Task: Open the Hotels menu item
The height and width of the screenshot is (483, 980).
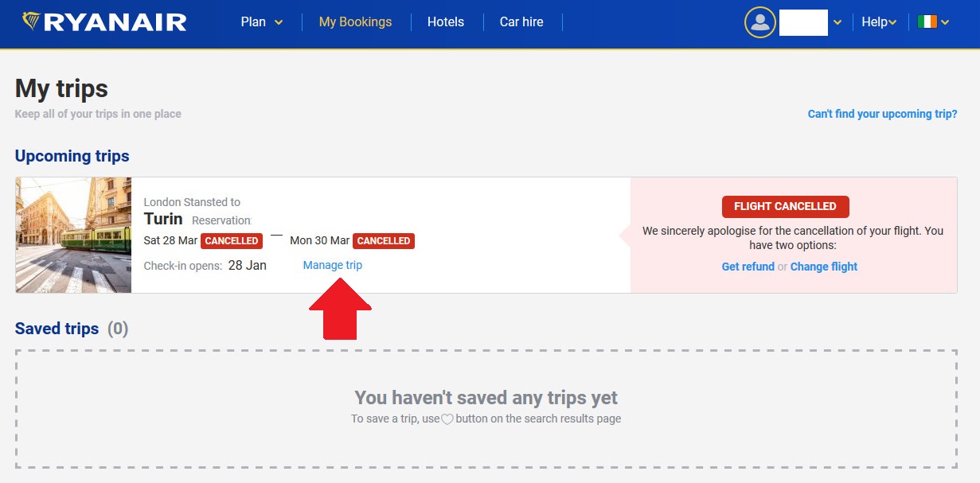Action: tap(446, 22)
